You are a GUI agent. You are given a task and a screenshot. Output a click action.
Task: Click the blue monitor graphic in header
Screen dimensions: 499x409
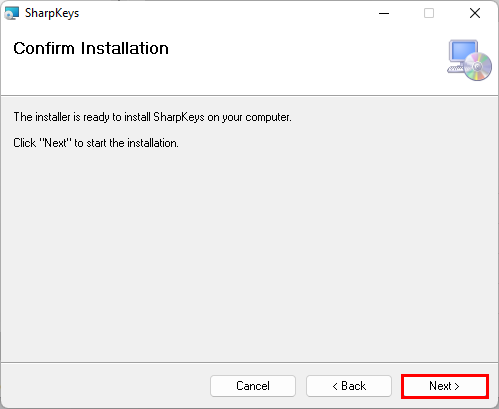464,52
